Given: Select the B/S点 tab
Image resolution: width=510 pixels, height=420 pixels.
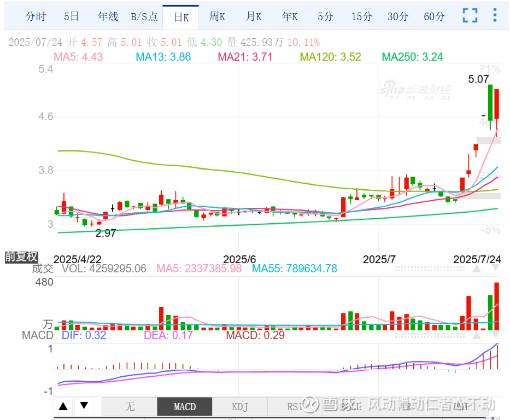Looking at the screenshot, I should [x=144, y=16].
